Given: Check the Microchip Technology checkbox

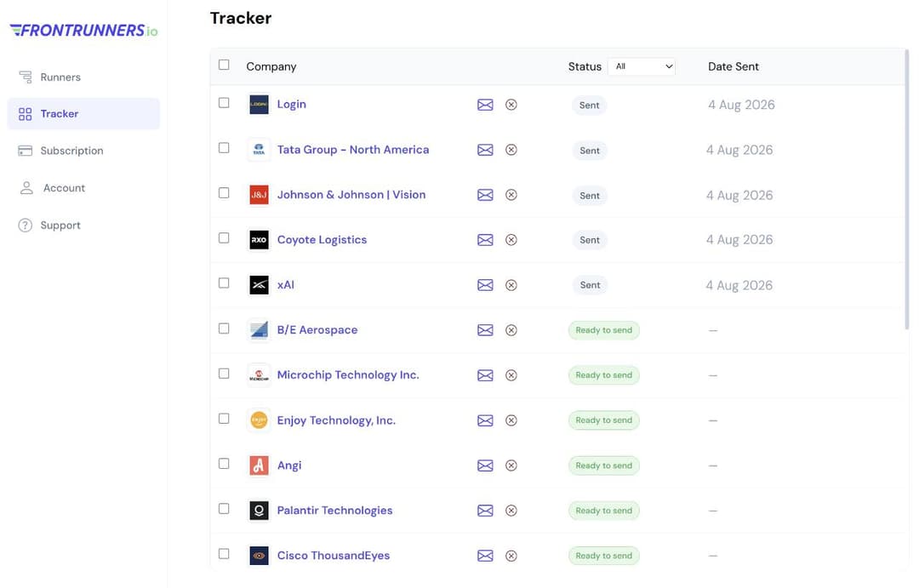Looking at the screenshot, I should 224,374.
